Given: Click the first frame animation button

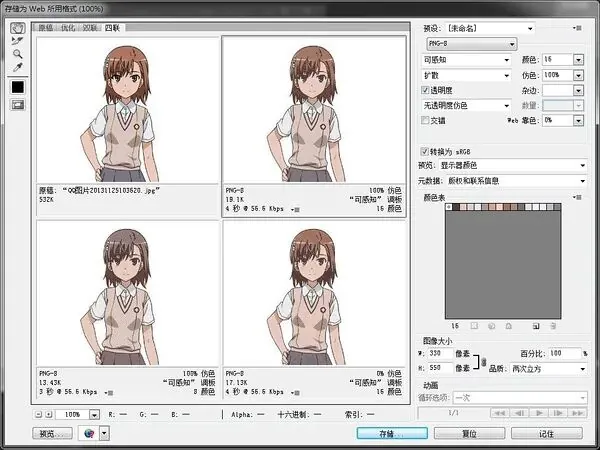Looking at the screenshot, I should (500, 413).
